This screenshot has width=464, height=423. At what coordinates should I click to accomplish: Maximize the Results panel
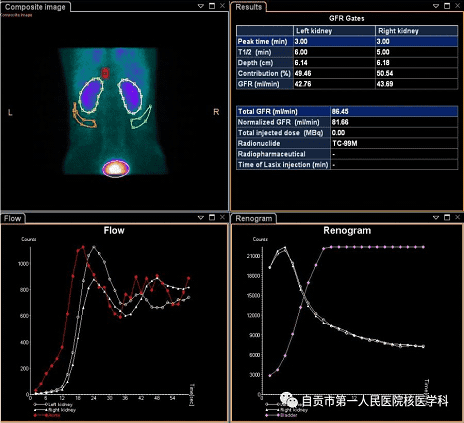[447, 6]
